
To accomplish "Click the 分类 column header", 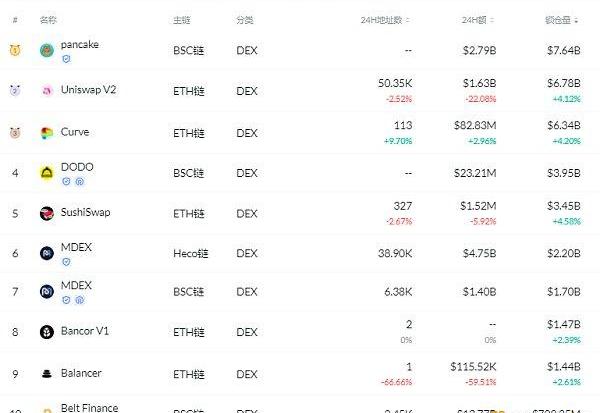I will coord(245,20).
